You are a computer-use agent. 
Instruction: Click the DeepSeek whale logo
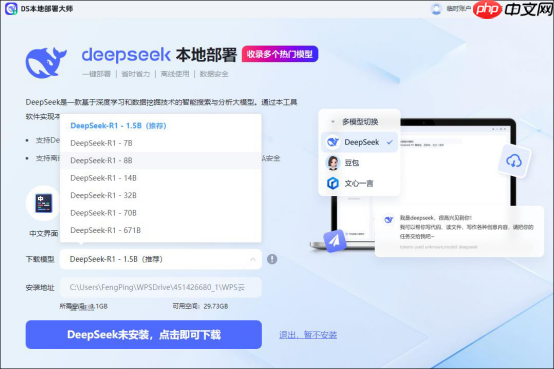[46, 62]
